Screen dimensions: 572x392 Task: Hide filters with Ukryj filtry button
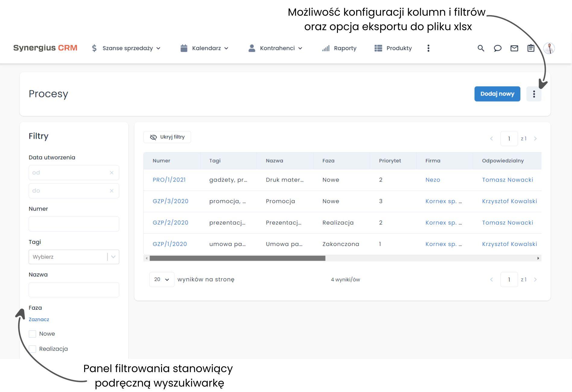point(167,137)
